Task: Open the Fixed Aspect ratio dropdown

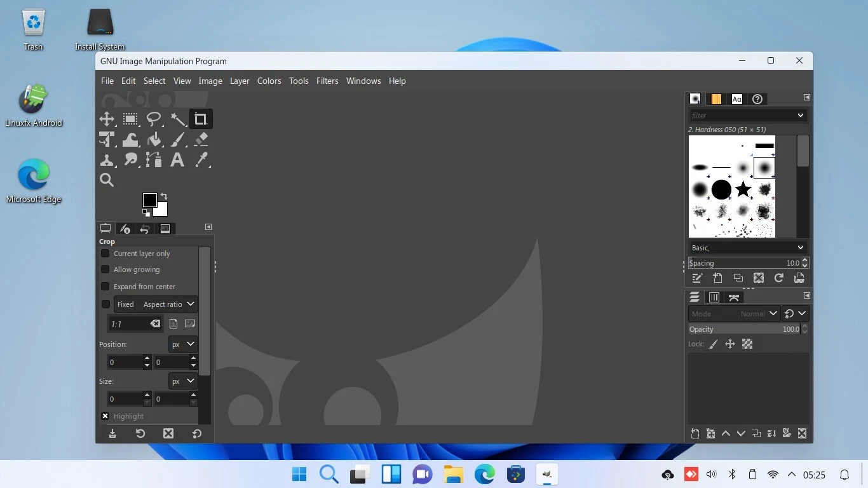Action: click(156, 304)
